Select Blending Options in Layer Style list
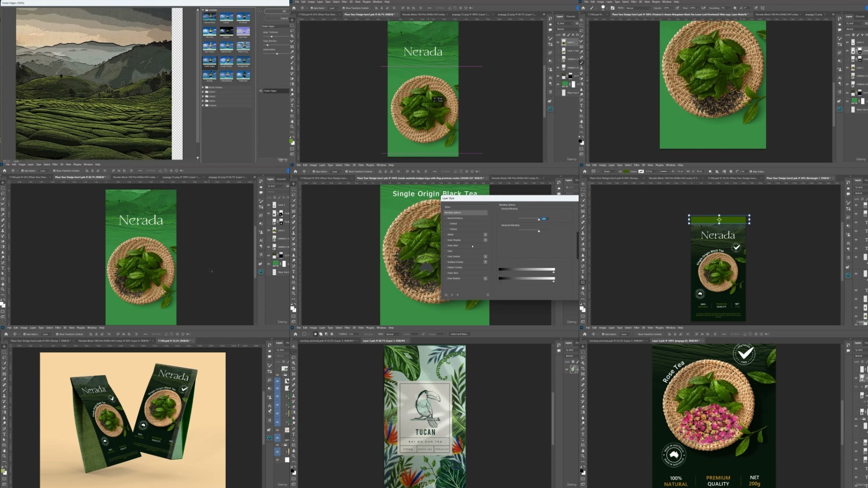868x488 pixels. (465, 212)
